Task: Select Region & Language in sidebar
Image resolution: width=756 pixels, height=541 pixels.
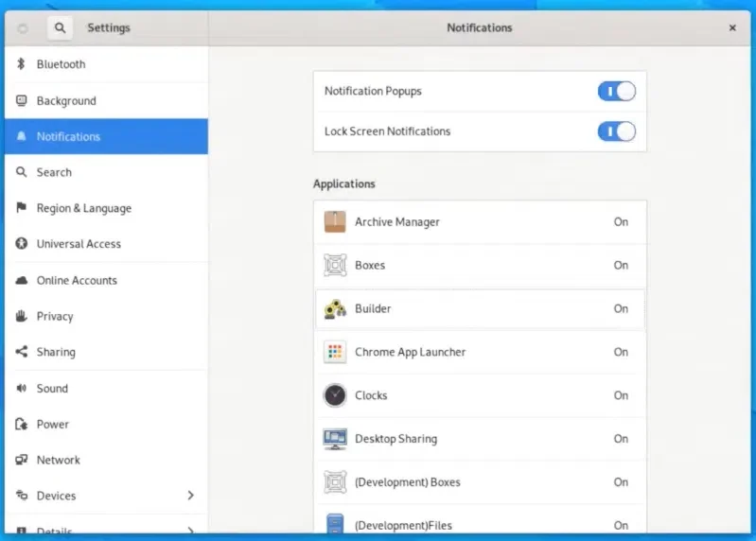Action: [107, 208]
